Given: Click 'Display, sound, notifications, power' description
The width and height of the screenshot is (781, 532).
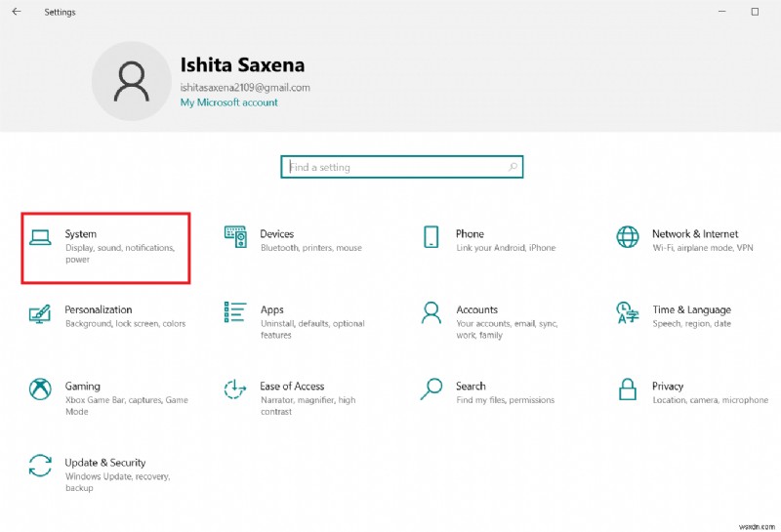Looking at the screenshot, I should [120, 253].
